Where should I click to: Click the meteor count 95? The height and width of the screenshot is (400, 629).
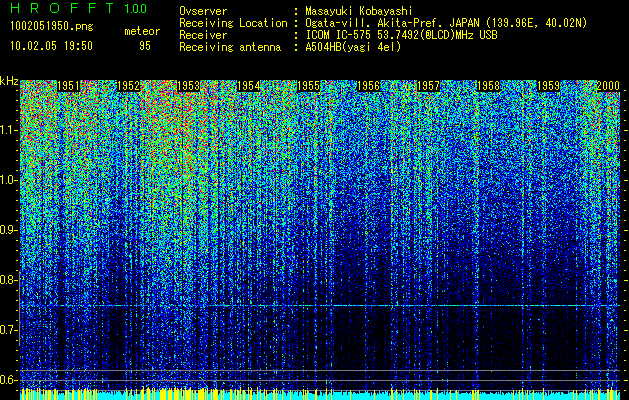point(145,46)
